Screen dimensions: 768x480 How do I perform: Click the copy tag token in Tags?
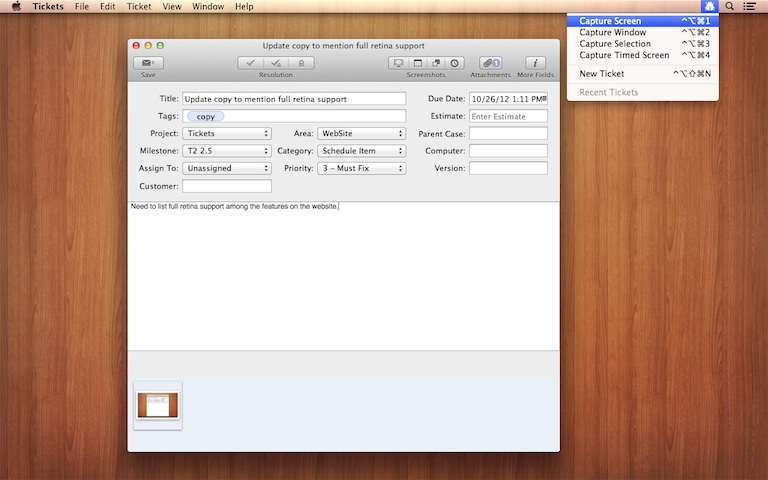[205, 116]
